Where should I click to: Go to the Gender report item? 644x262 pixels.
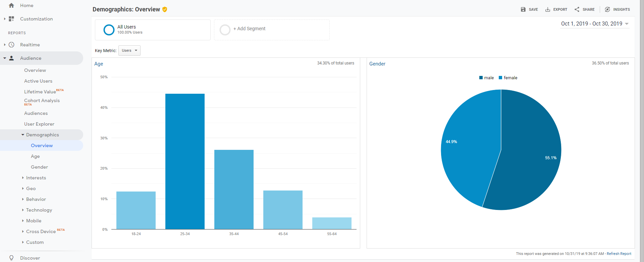coord(39,167)
